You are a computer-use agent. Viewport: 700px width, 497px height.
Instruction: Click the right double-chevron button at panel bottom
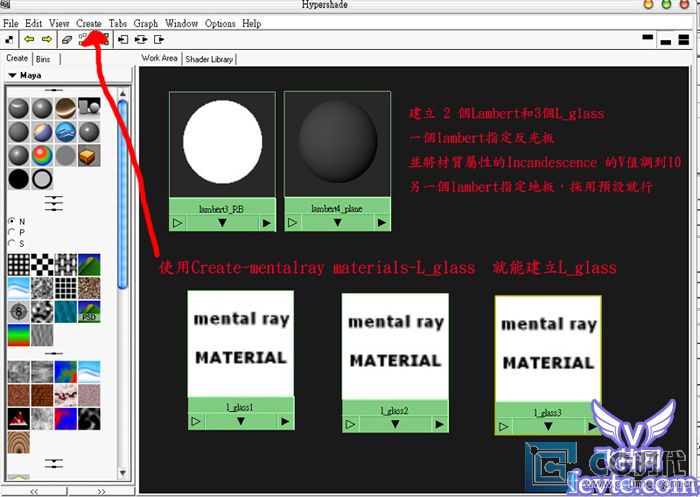click(101, 491)
